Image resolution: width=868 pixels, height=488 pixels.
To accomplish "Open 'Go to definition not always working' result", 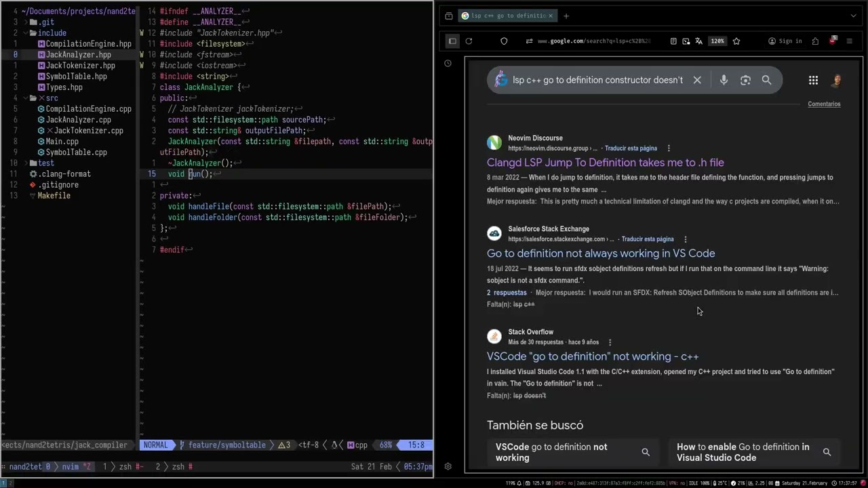I will pos(601,253).
